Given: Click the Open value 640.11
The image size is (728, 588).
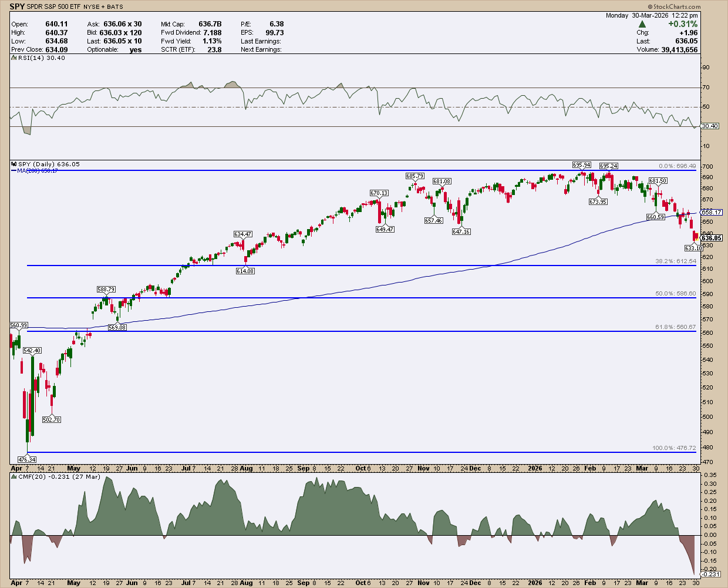Looking at the screenshot, I should point(56,24).
